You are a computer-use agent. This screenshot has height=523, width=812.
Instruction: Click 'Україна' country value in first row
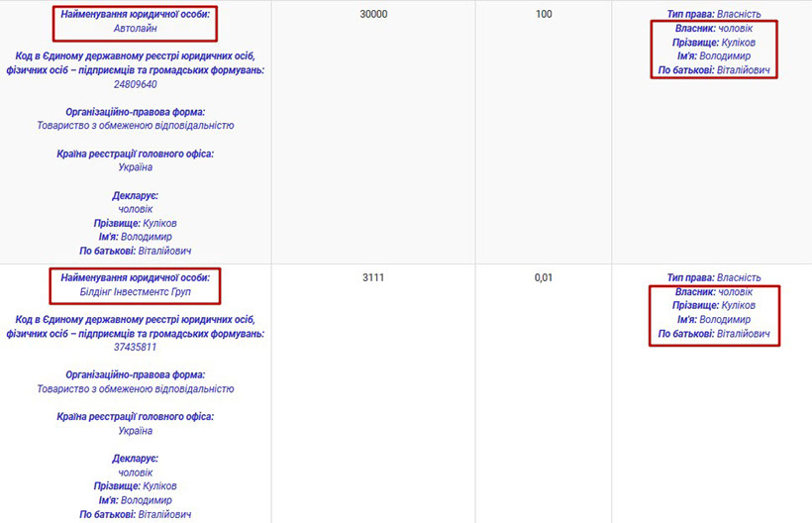(135, 167)
